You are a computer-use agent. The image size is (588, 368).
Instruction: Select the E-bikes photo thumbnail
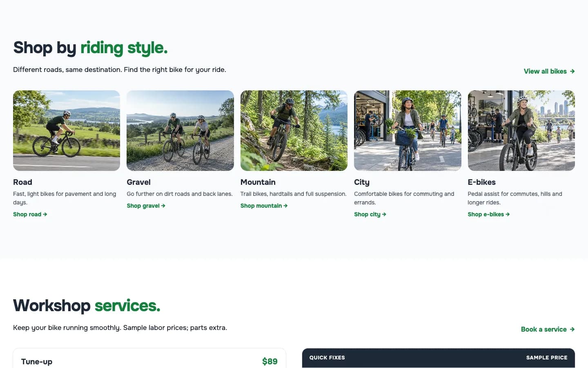[x=521, y=130]
